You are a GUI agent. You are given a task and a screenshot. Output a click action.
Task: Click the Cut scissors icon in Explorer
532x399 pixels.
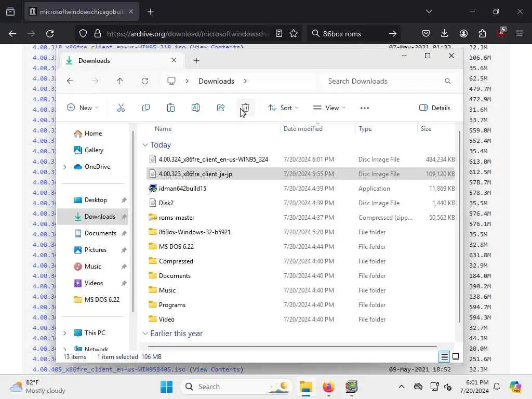click(121, 108)
